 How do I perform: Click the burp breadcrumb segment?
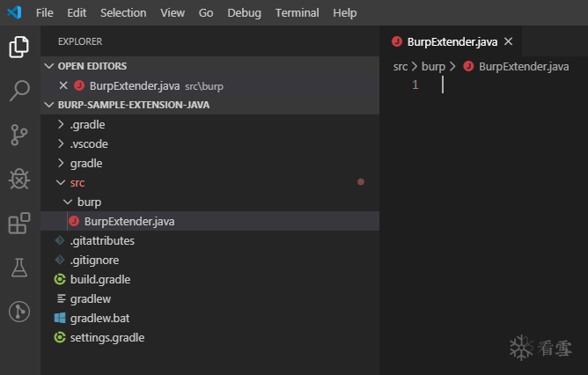coord(433,66)
